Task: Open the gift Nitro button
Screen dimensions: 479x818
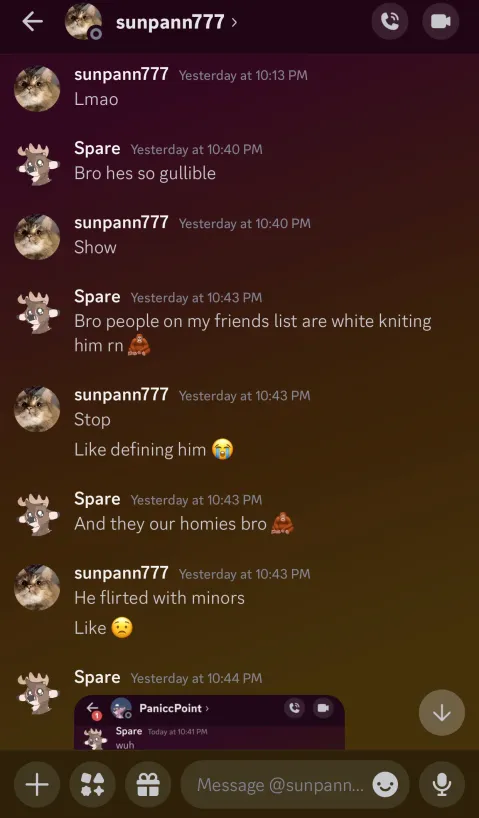Action: click(x=148, y=784)
